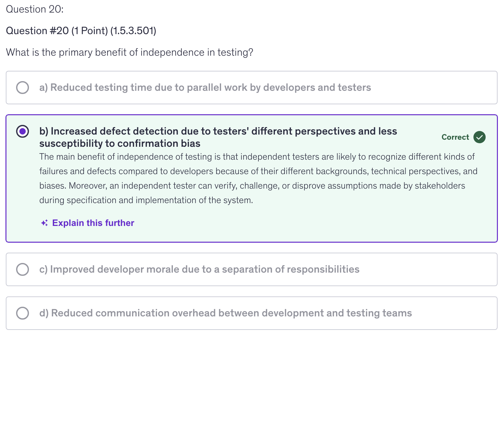
Task: Click the learning objective code (1.5.3.501)
Action: pyautogui.click(x=133, y=31)
